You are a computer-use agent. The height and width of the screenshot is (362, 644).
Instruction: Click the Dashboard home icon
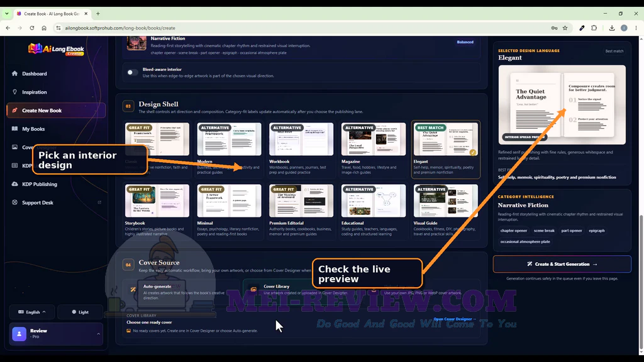click(15, 74)
